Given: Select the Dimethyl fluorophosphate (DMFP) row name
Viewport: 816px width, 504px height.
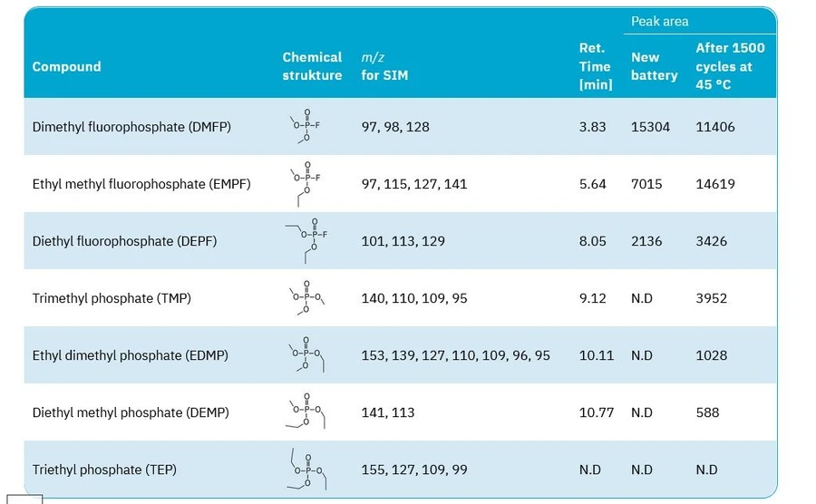Looking at the screenshot, I should 131,127.
